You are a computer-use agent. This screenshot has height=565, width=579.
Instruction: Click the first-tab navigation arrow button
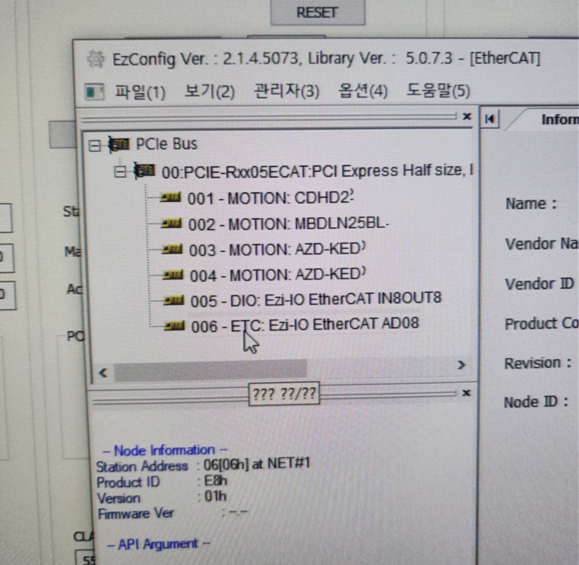pos(490,119)
